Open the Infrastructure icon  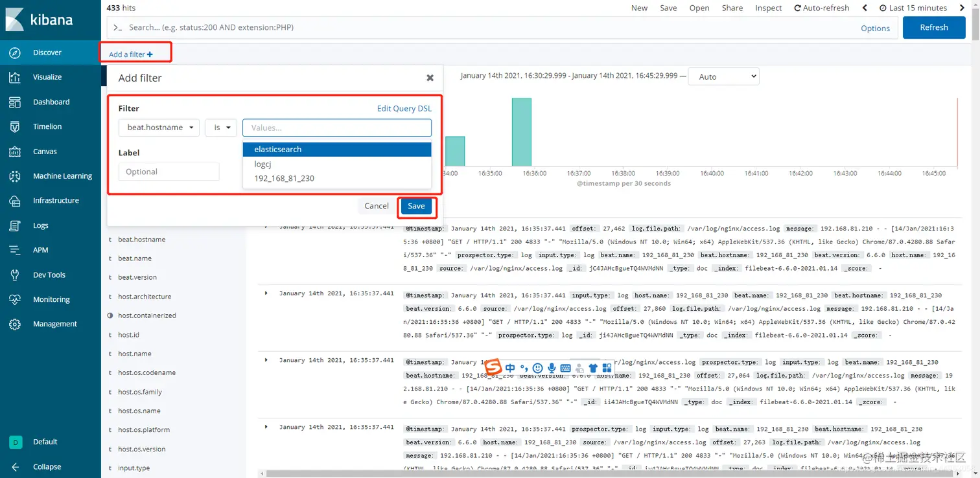[x=16, y=201]
